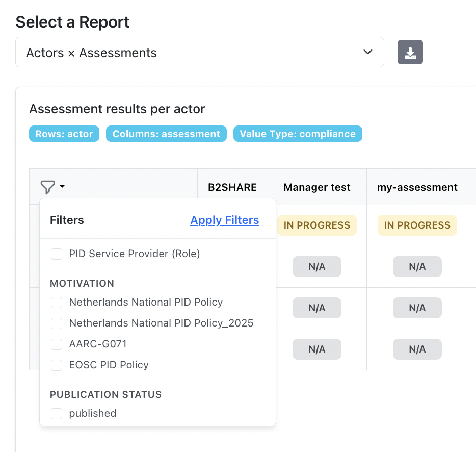The width and height of the screenshot is (476, 452).
Task: Collapse the filter caret arrow
Action: [62, 187]
